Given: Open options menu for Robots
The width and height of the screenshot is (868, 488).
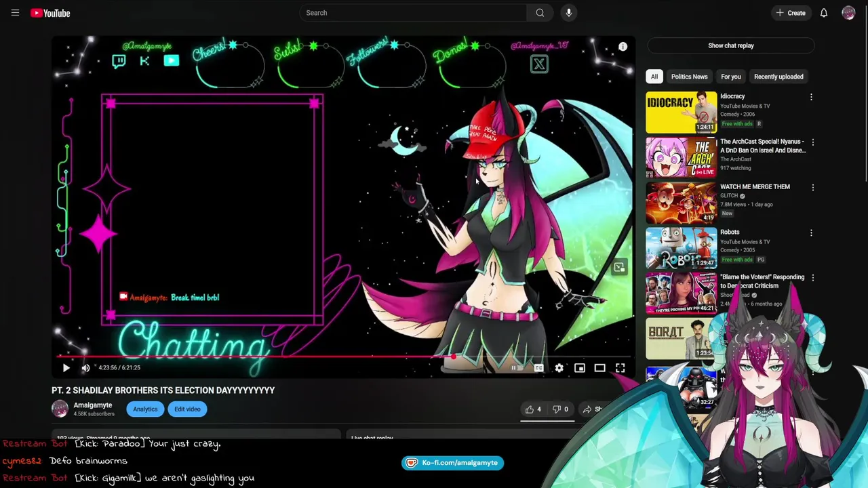Looking at the screenshot, I should pyautogui.click(x=812, y=232).
